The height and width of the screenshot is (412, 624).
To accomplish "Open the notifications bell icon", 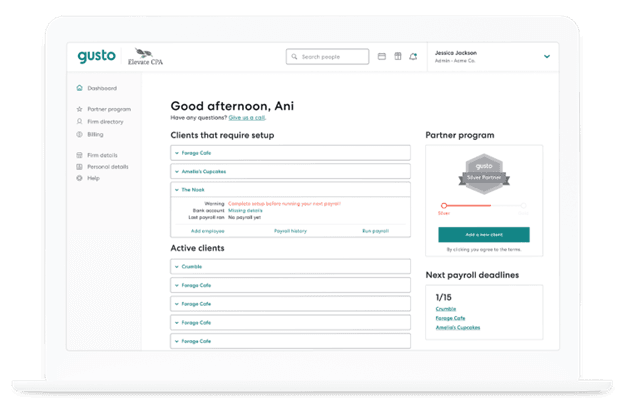I will click(413, 57).
